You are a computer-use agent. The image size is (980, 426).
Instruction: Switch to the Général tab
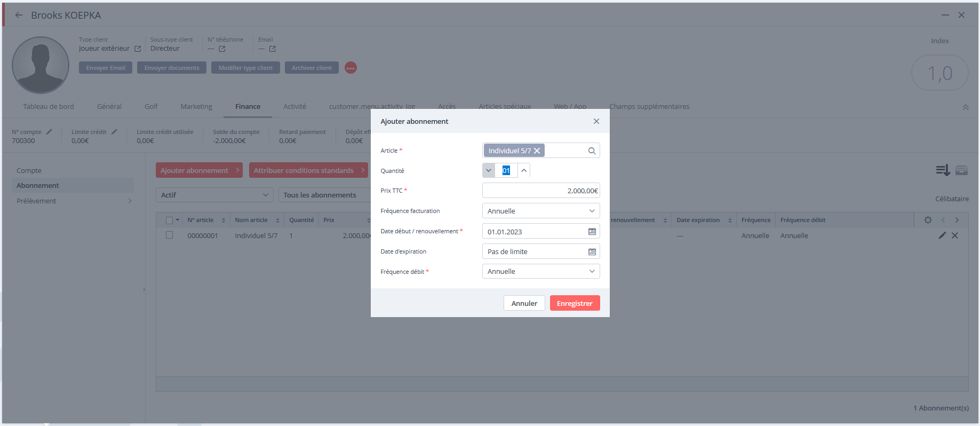point(109,106)
